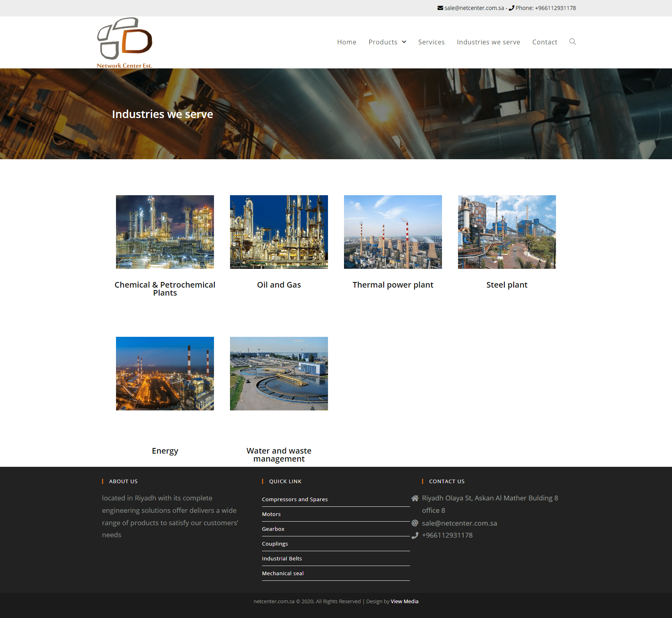The width and height of the screenshot is (672, 618).
Task: Go to the Home menu item
Action: [x=346, y=42]
